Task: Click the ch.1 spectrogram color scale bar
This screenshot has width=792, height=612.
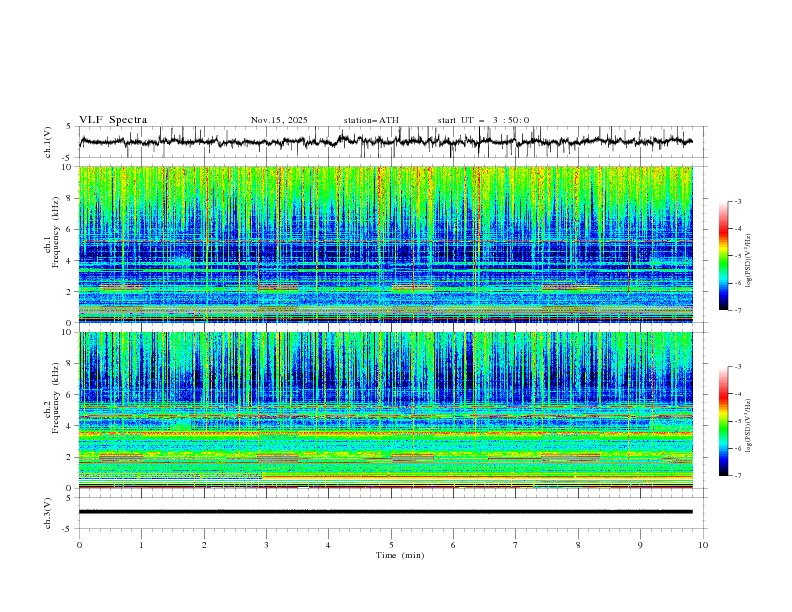Action: pos(723,256)
